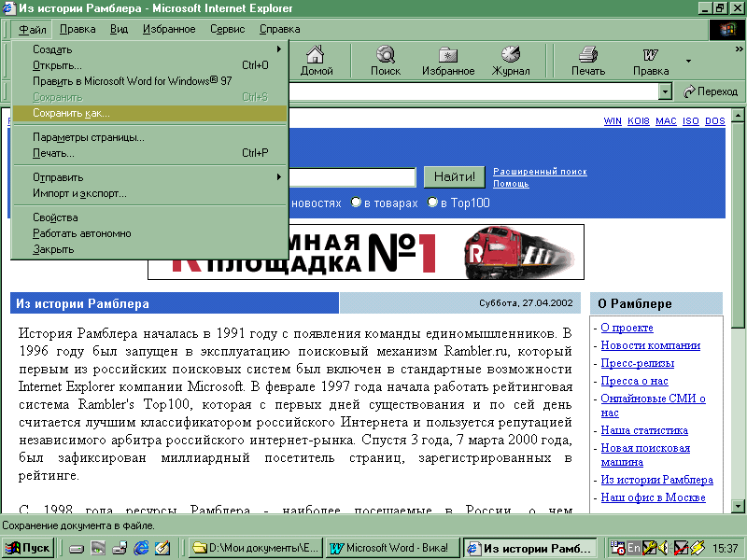Switch encoding to WIN link
This screenshot has width=747, height=560.
coord(613,121)
